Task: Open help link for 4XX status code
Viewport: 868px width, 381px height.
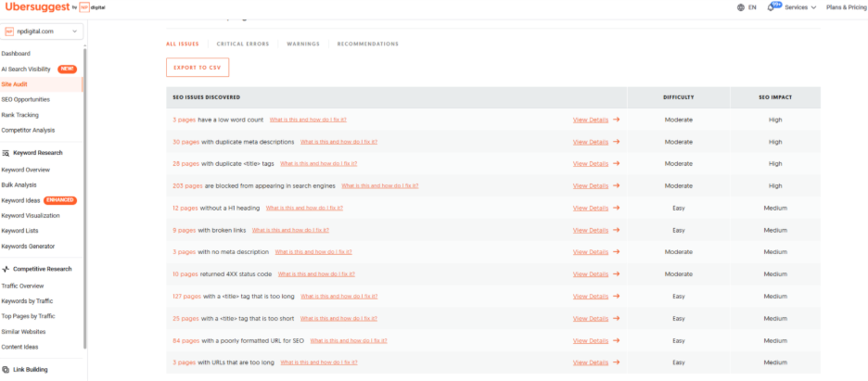Action: click(316, 274)
